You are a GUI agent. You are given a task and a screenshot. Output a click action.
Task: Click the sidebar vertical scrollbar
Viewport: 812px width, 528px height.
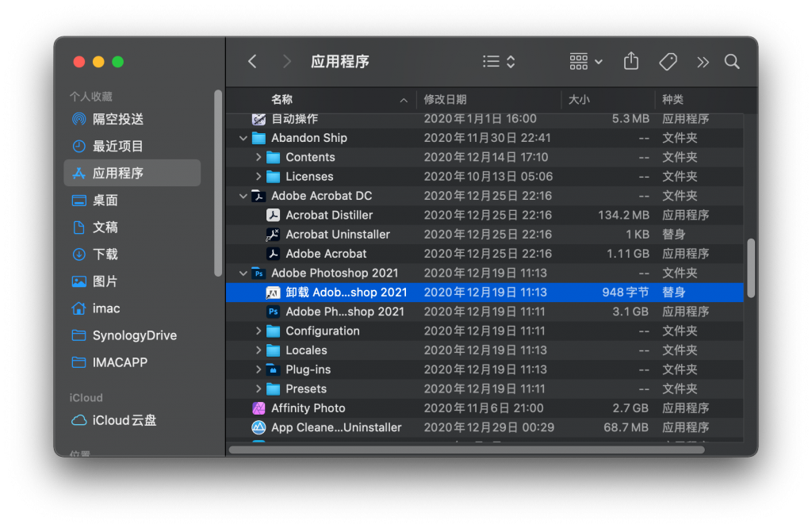(x=218, y=183)
